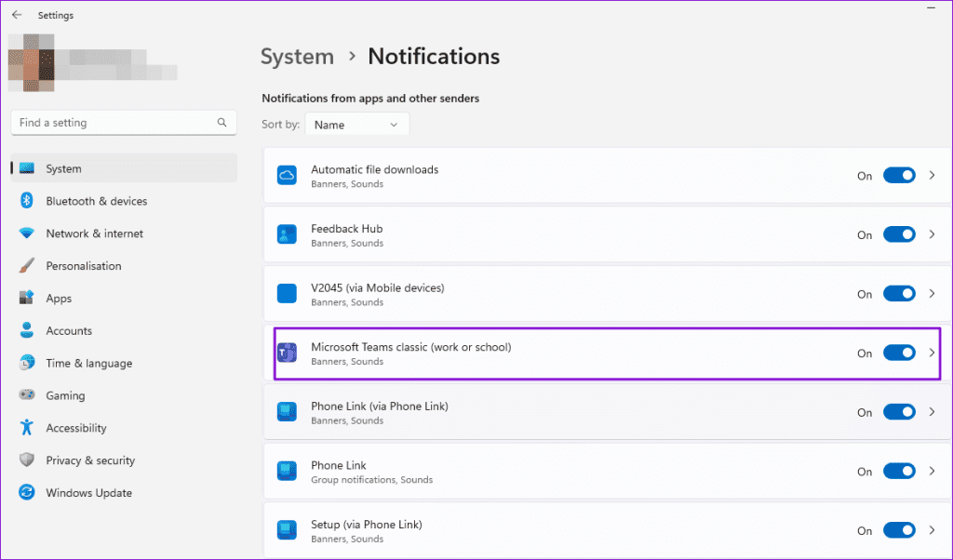Click the System breadcrumb link
The width and height of the screenshot is (953, 560).
click(x=297, y=56)
